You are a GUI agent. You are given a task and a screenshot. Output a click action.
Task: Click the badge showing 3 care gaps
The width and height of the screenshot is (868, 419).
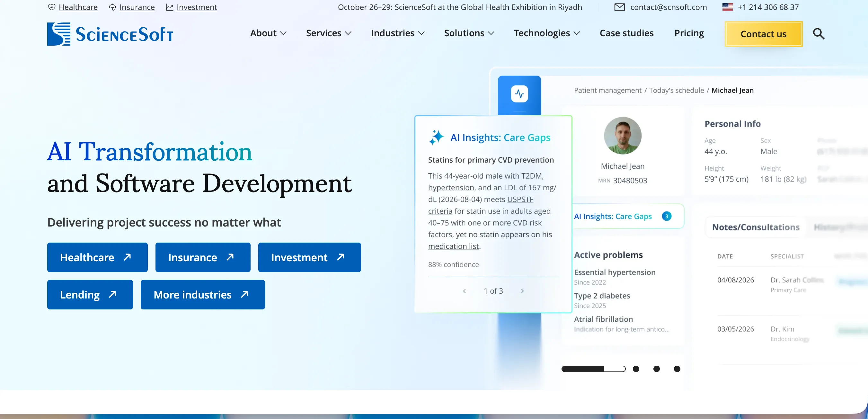coord(666,217)
